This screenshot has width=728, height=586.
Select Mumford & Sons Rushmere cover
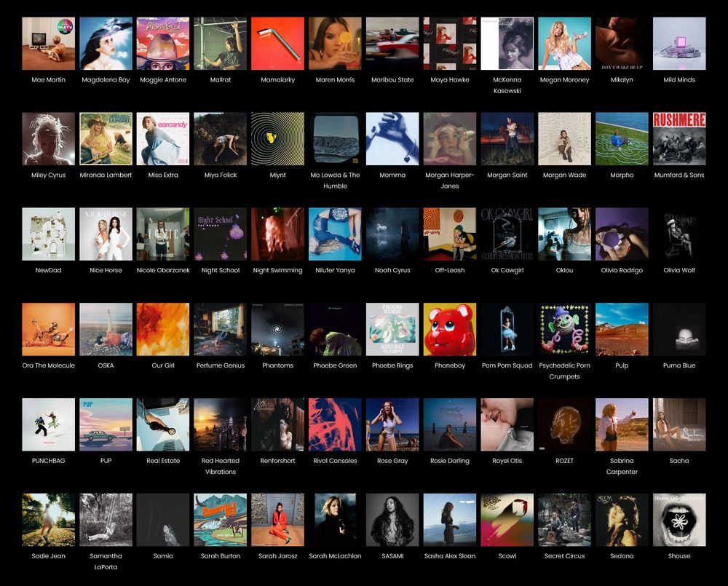[x=679, y=139]
